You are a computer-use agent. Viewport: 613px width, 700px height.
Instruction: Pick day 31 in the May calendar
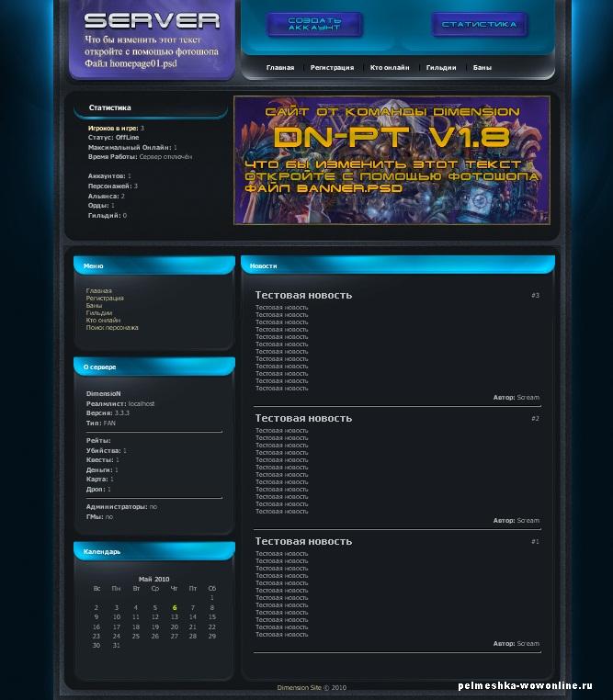[116, 646]
